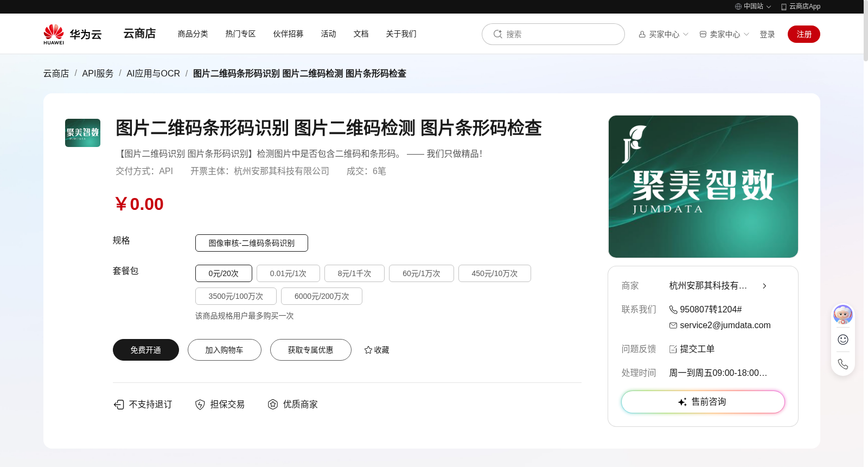Select the 图像审核-二维码条码识别 spec option
868x467 pixels.
pos(252,243)
